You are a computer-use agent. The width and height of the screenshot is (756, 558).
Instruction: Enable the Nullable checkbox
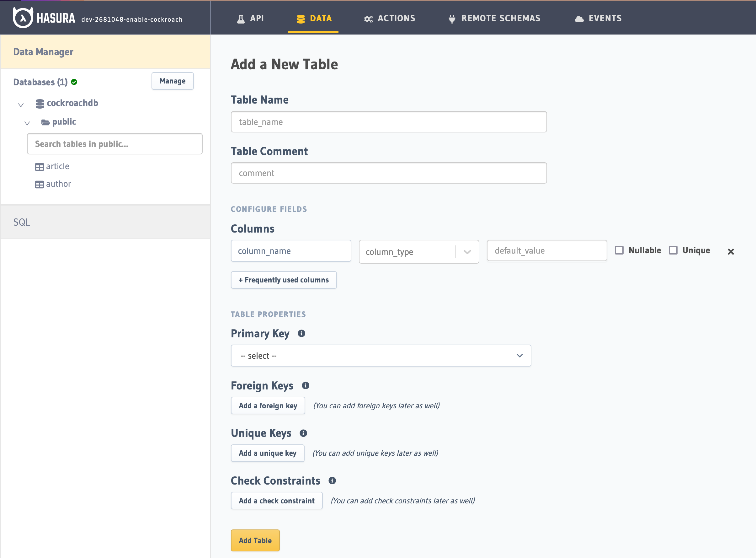coord(619,250)
